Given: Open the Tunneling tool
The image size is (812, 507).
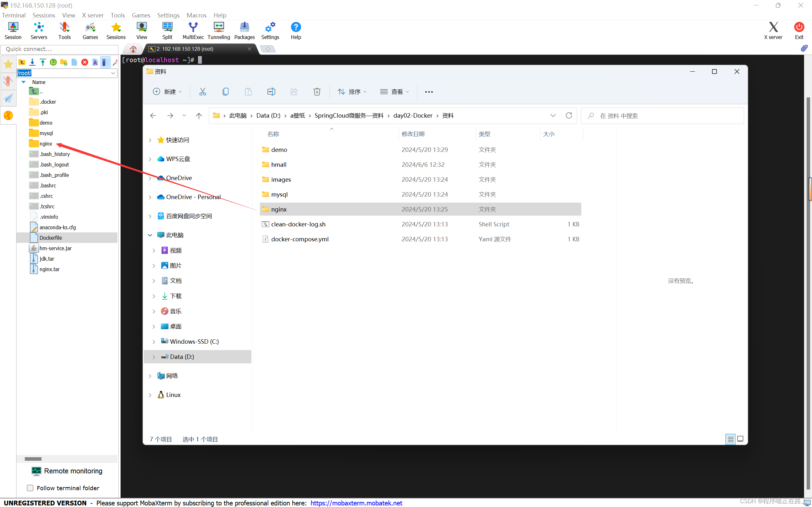Looking at the screenshot, I should coord(218,30).
